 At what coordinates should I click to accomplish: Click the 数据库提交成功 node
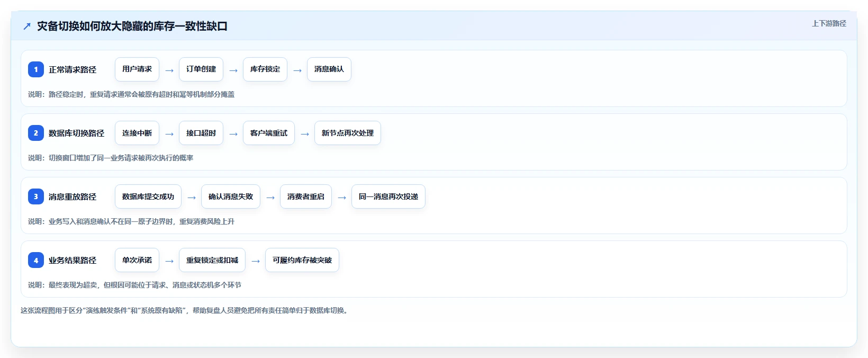coord(148,196)
